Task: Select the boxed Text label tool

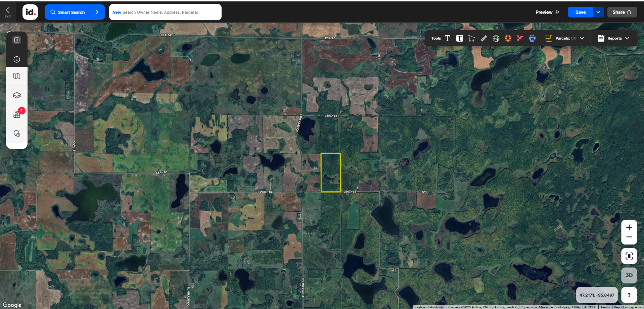Action: point(459,38)
